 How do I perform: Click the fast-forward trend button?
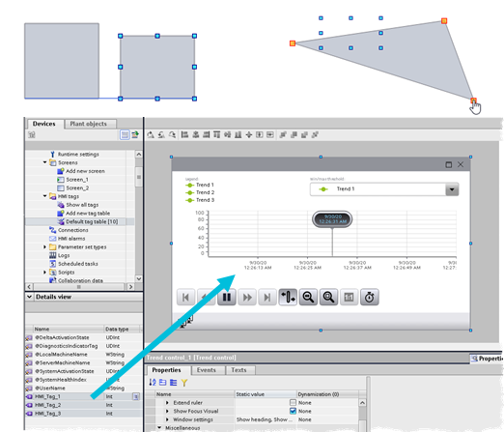[x=247, y=297]
